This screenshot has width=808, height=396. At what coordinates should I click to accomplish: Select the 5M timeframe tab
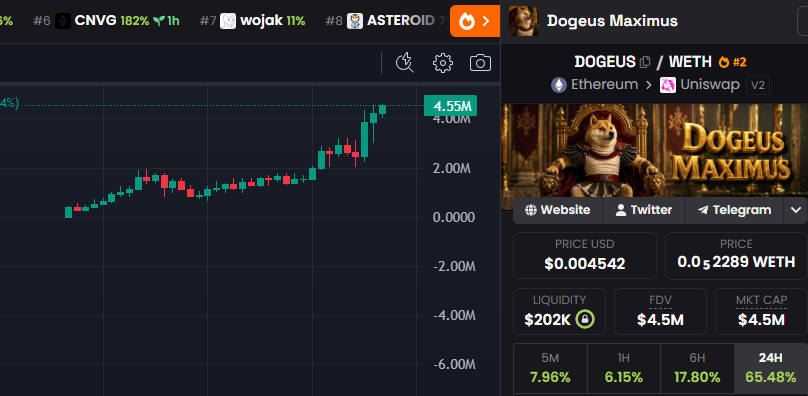click(550, 368)
